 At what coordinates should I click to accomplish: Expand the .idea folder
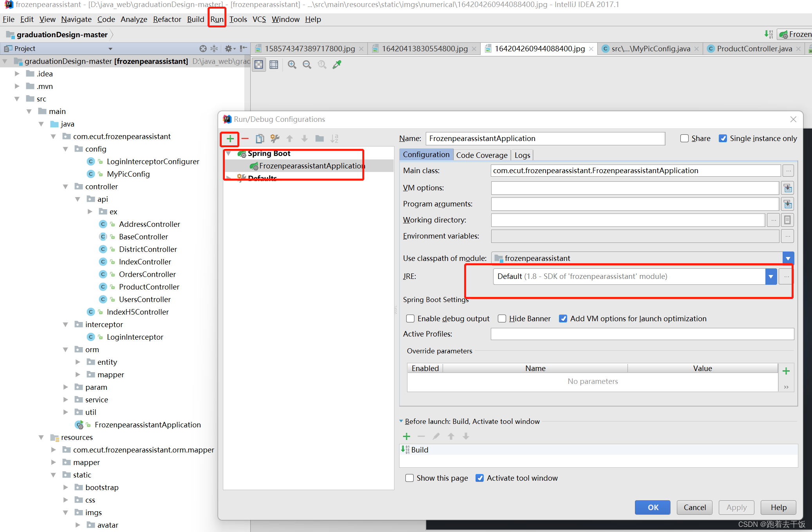(17, 74)
